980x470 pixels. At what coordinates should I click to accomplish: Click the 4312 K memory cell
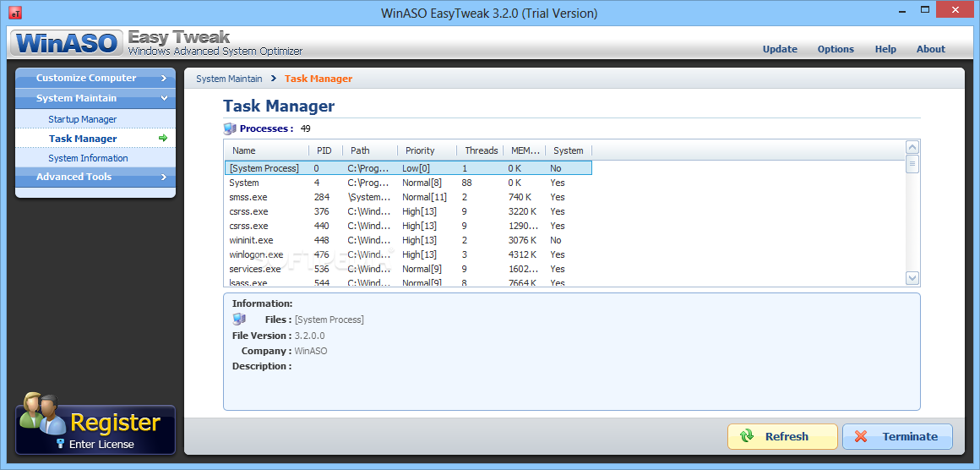(x=522, y=254)
